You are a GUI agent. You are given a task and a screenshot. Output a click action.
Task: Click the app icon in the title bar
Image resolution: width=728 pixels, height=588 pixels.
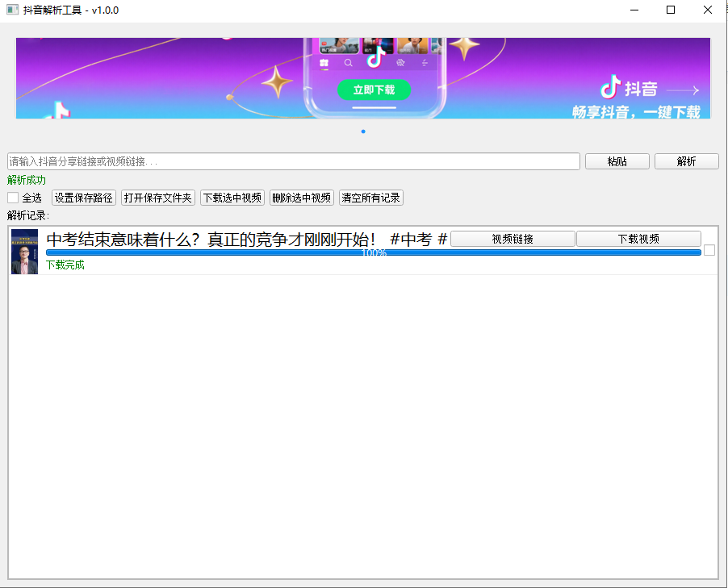tap(13, 10)
